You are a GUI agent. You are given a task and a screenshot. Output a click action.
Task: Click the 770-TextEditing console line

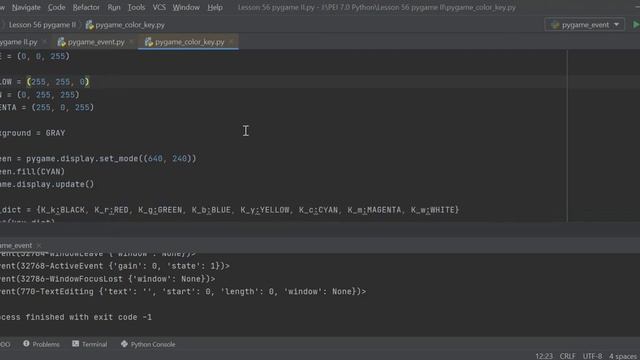[183, 291]
